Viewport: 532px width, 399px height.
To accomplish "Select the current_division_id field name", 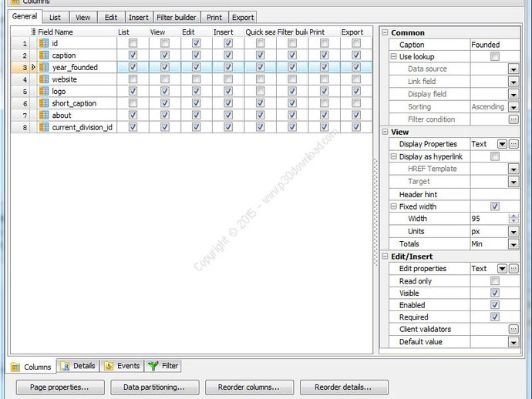I will click(82, 127).
